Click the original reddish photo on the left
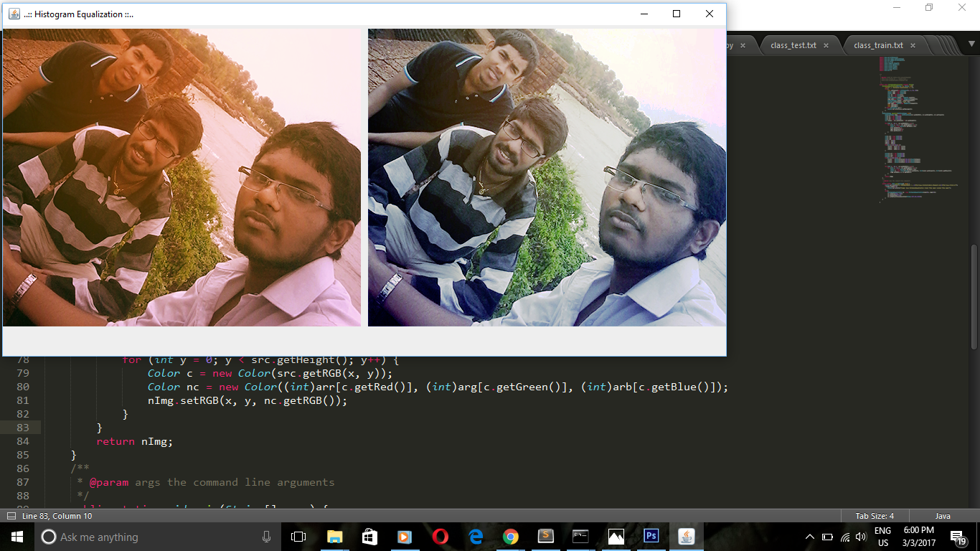 pyautogui.click(x=182, y=177)
